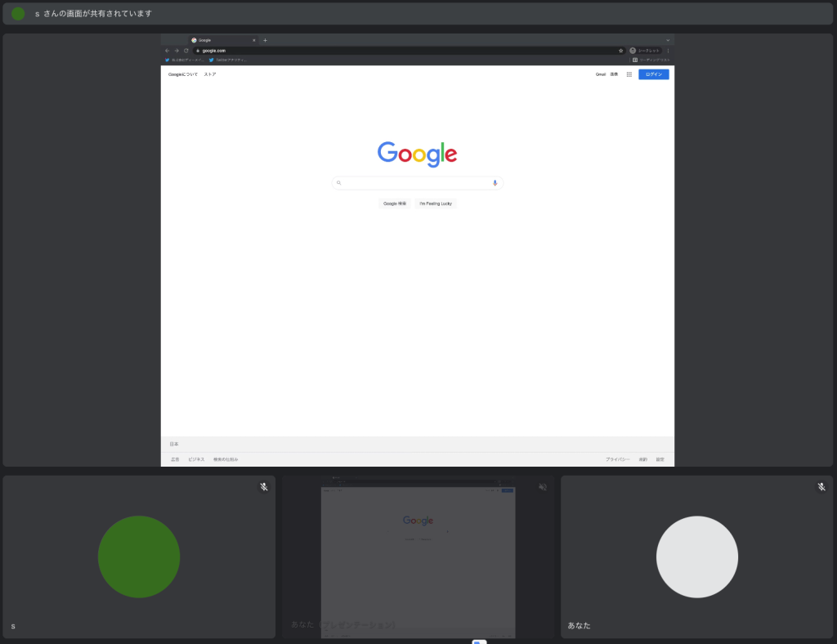Click the シークレット incognito profile badge
Viewport: 837px width, 644px height.
[x=645, y=51]
